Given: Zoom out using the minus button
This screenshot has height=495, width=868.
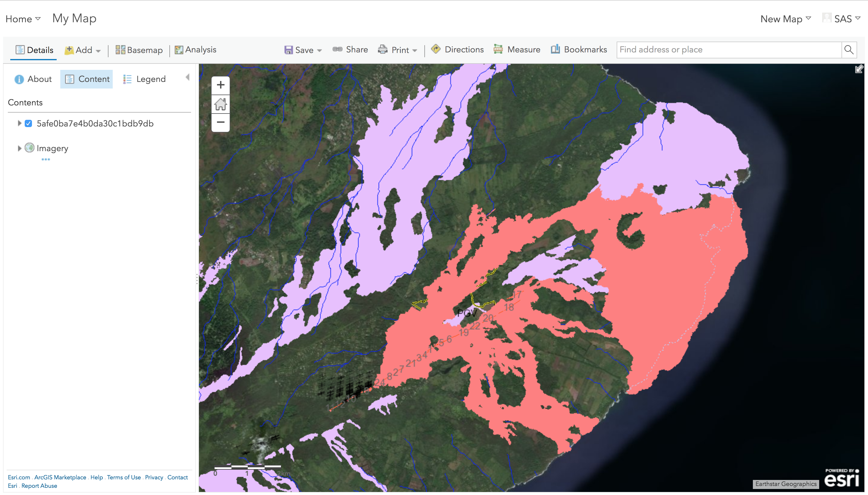Looking at the screenshot, I should coord(221,122).
